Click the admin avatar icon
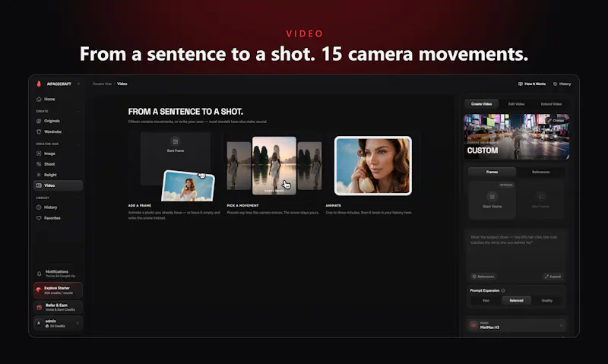The image size is (608, 364). pyautogui.click(x=39, y=323)
